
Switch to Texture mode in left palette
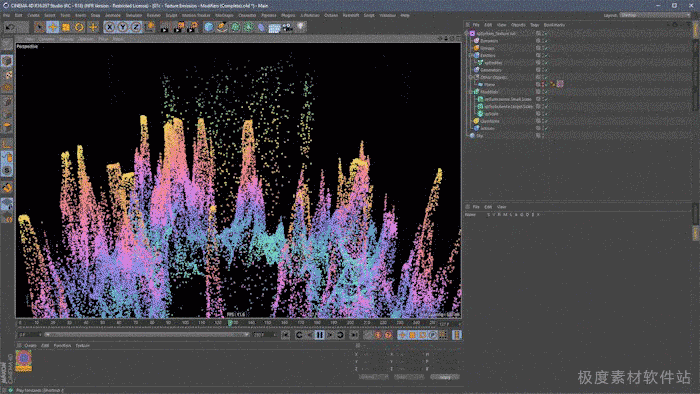(x=7, y=75)
